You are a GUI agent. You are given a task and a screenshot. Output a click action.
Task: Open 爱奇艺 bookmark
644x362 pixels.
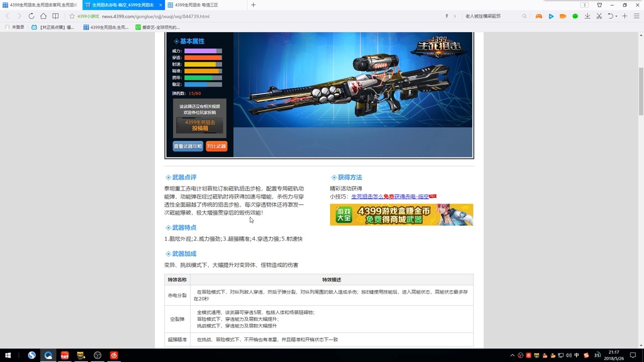coord(157,27)
